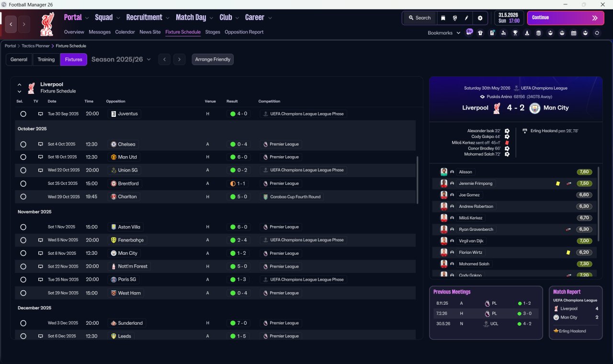Viewport: 613px width, 364px height.
Task: Select the Man Utd fixture radio button
Action: (23, 157)
